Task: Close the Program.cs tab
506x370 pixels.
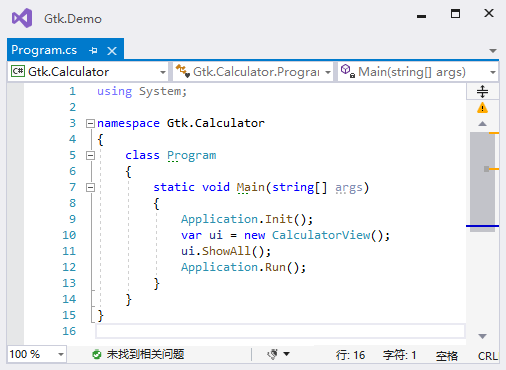Action: [x=112, y=51]
